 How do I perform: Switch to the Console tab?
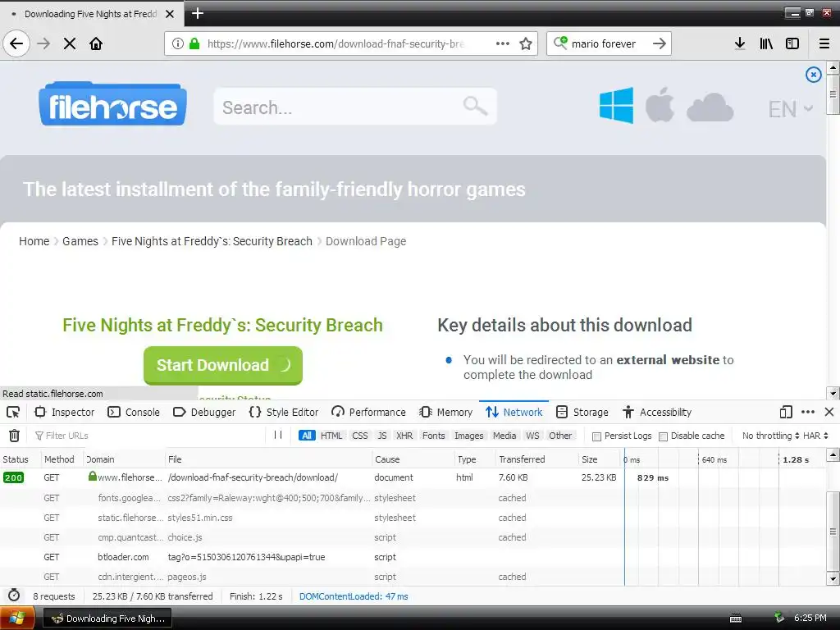point(134,412)
